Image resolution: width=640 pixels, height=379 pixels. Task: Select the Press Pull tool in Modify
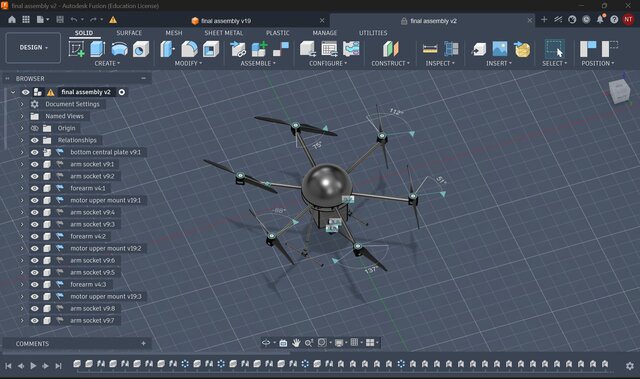pos(167,49)
